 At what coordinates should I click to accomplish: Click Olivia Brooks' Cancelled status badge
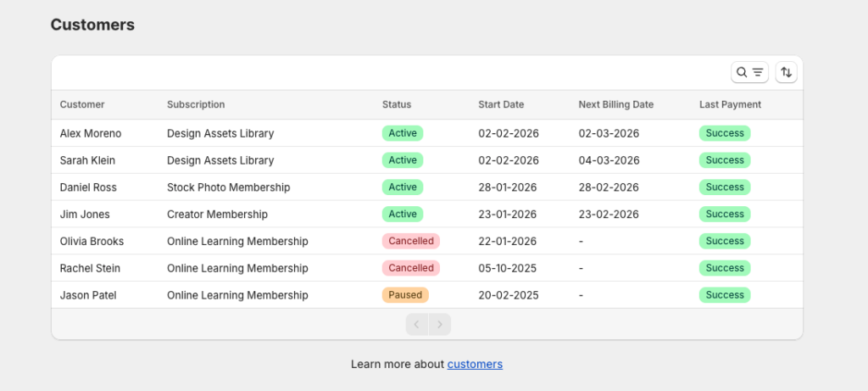coord(411,242)
